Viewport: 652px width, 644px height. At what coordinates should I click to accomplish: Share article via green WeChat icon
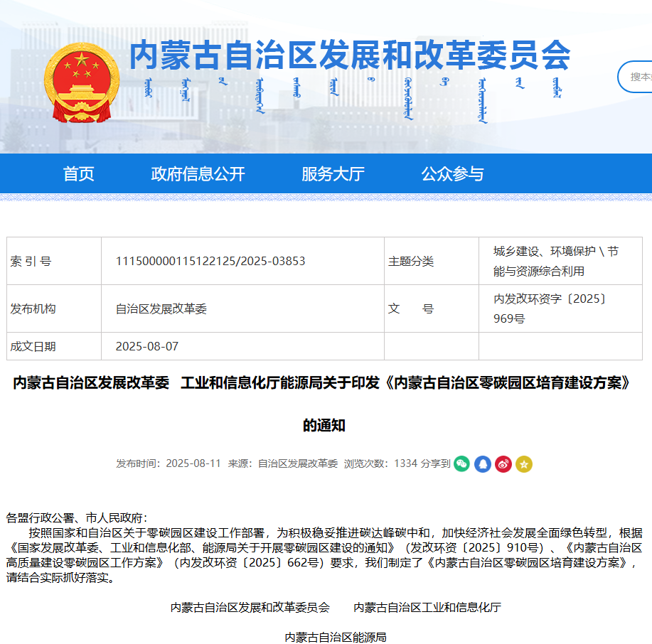(x=462, y=464)
